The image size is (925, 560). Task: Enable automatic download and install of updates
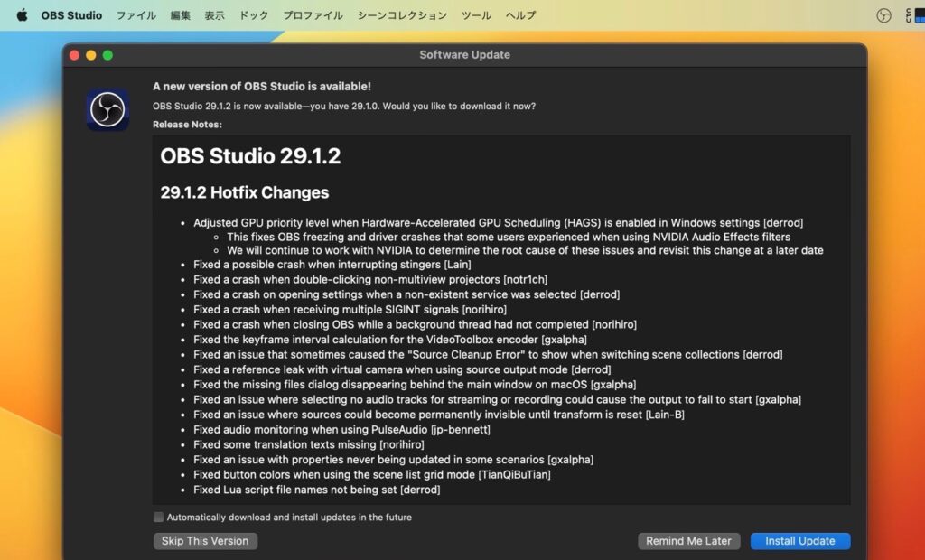pos(158,517)
